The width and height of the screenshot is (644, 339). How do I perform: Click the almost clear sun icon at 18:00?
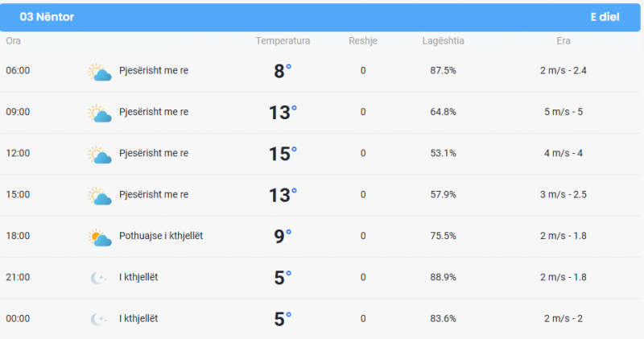click(100, 237)
